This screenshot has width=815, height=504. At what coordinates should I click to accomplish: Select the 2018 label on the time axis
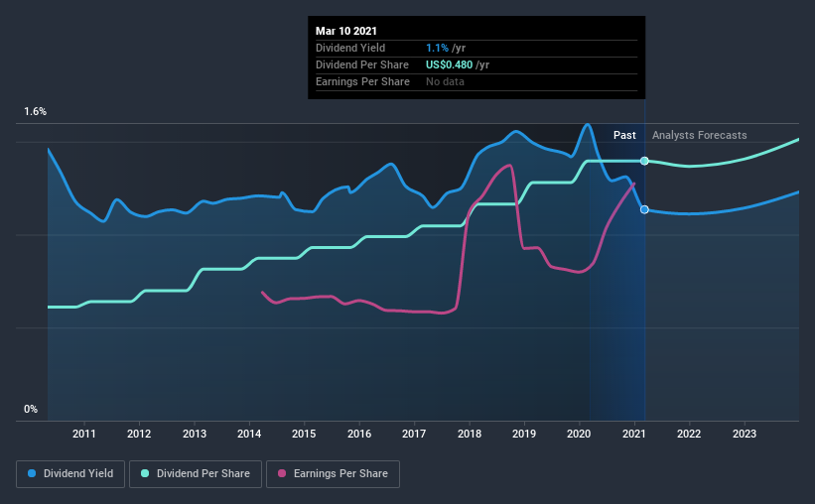coord(470,434)
